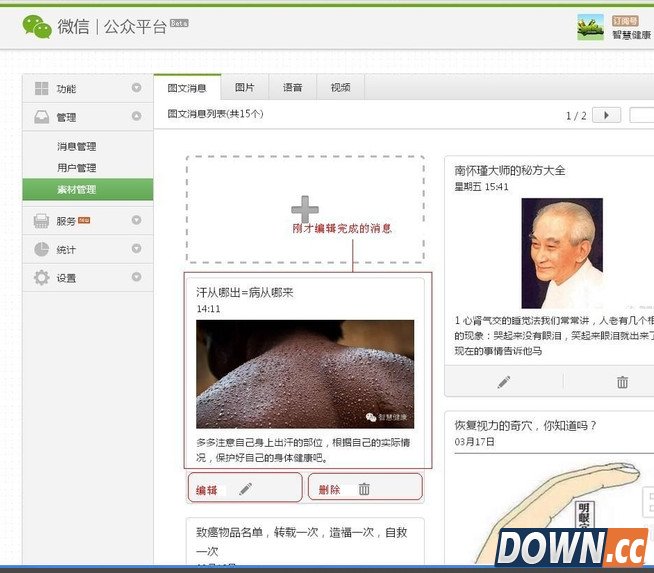The image size is (654, 573).
Task: Expand the 设置 section arrow
Action: (136, 277)
